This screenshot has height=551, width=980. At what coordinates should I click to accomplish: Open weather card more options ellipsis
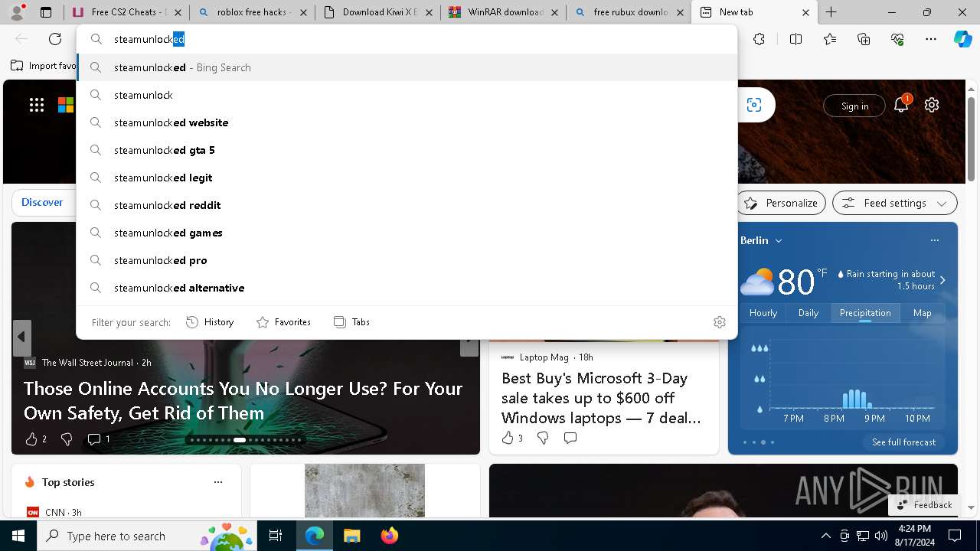pyautogui.click(x=934, y=240)
